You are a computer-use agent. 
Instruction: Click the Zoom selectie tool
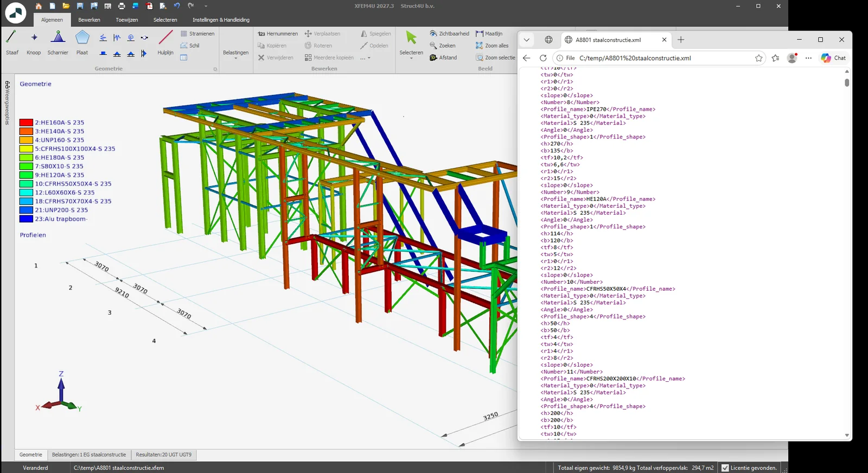coord(495,57)
